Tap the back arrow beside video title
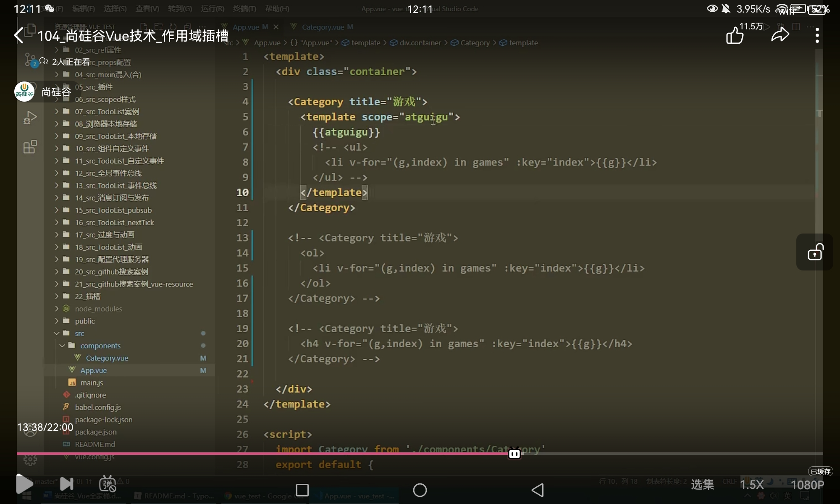The image size is (840, 504). pos(19,36)
